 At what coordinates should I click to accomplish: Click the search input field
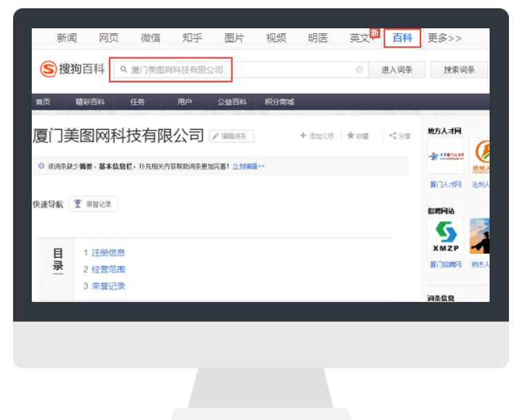tap(240, 70)
